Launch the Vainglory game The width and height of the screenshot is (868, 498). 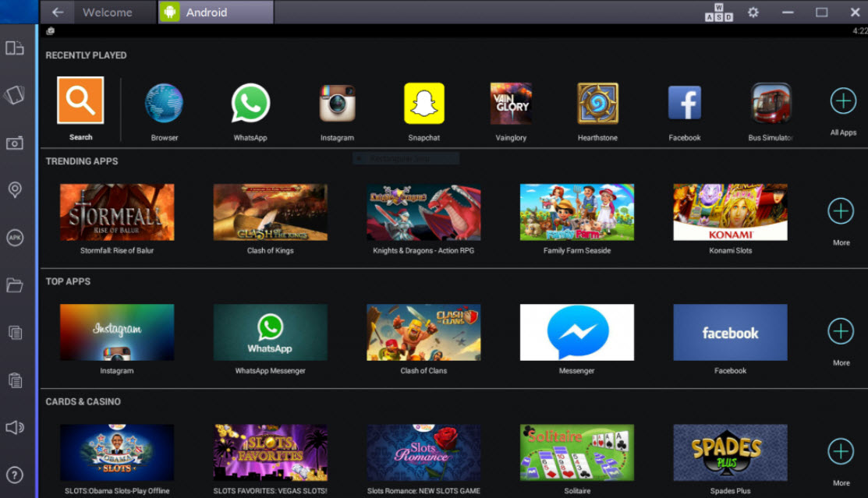[510, 103]
